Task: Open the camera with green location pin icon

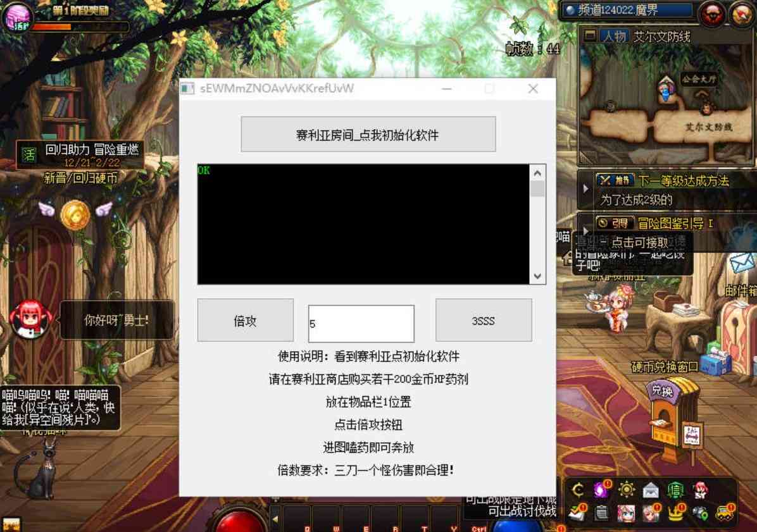Action: point(700,513)
